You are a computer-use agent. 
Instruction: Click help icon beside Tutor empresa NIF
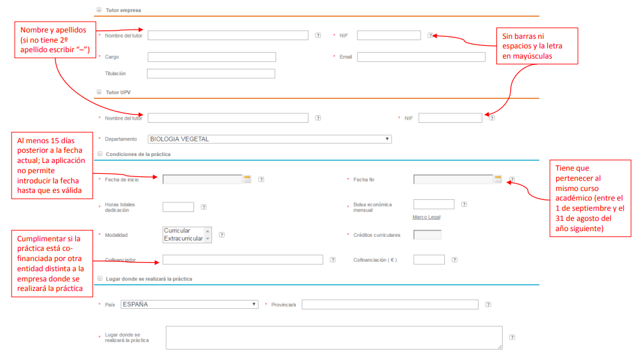[x=431, y=36]
